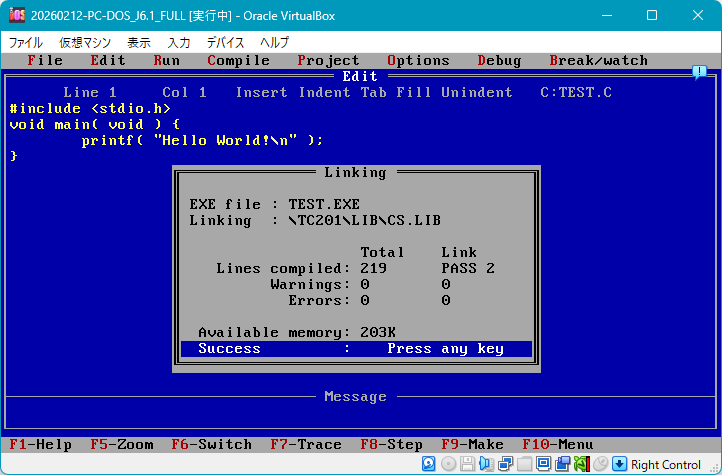Click the keyboard capture arrow icon
The height and width of the screenshot is (475, 722).
(619, 464)
